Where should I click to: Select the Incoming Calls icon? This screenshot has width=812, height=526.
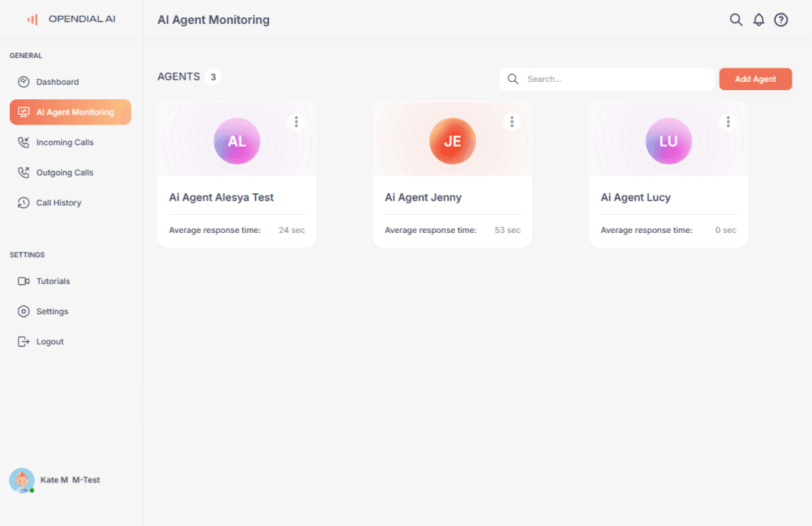(x=23, y=142)
